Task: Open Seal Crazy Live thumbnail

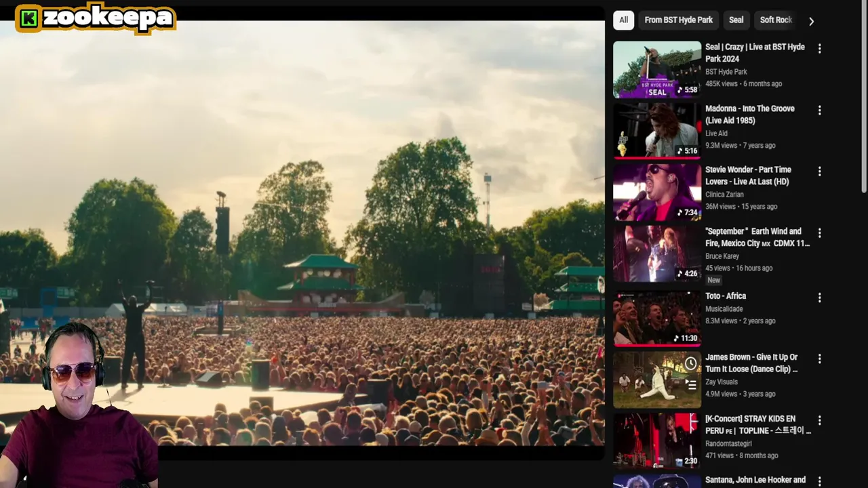Action: [657, 70]
